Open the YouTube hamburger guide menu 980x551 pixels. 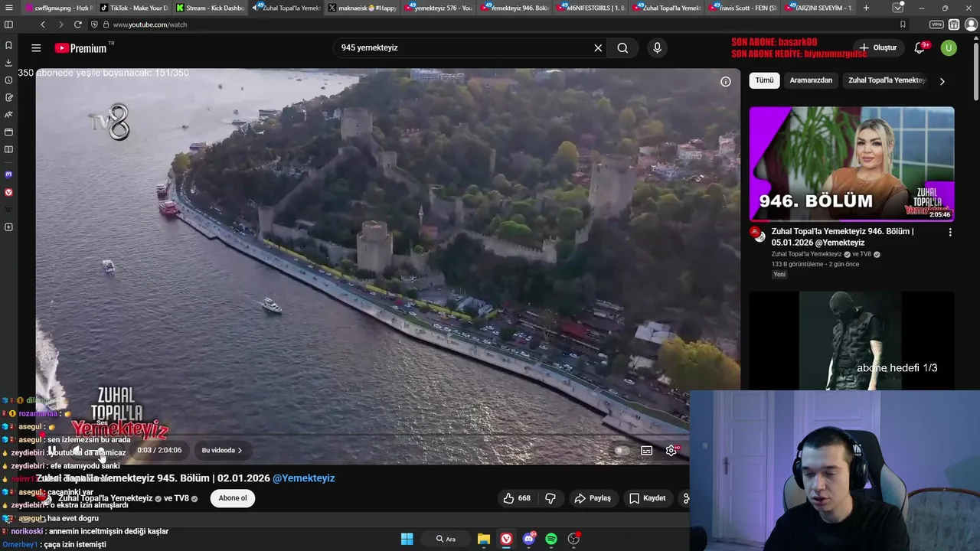(x=36, y=48)
